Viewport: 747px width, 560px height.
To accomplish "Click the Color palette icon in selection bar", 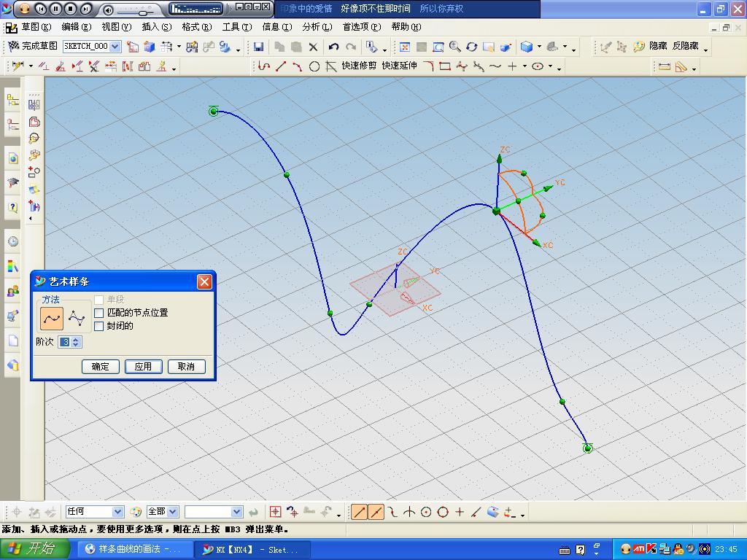I will tap(136, 512).
